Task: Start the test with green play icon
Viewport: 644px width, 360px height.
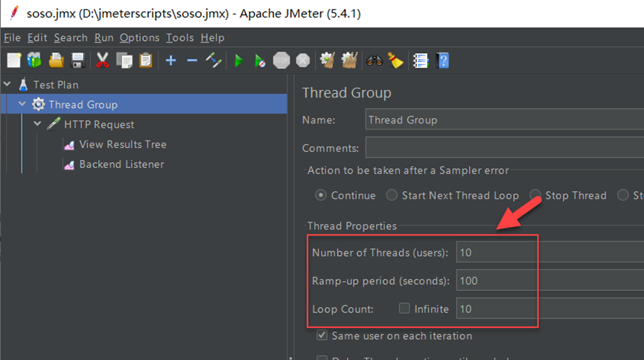Action: 239,61
